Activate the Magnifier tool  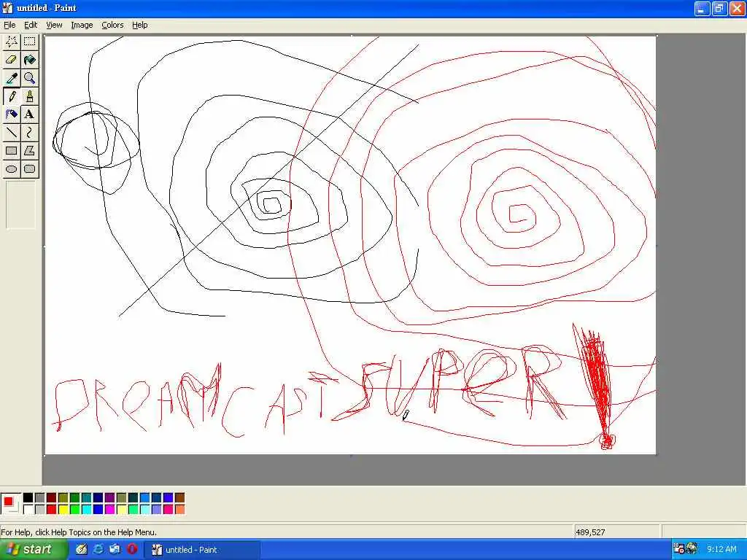tap(29, 78)
